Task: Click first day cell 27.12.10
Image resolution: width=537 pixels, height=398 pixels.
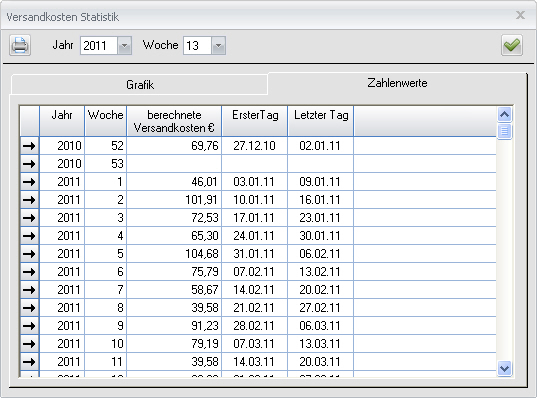Action: point(254,146)
